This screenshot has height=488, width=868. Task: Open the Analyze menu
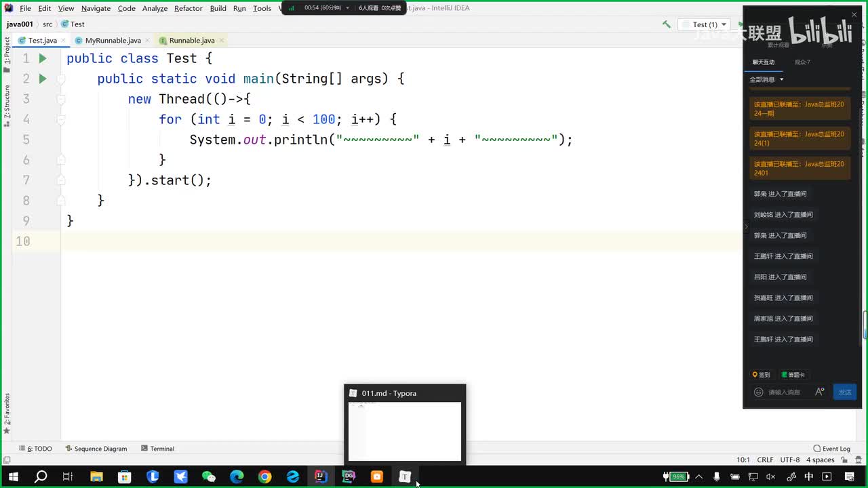(155, 8)
